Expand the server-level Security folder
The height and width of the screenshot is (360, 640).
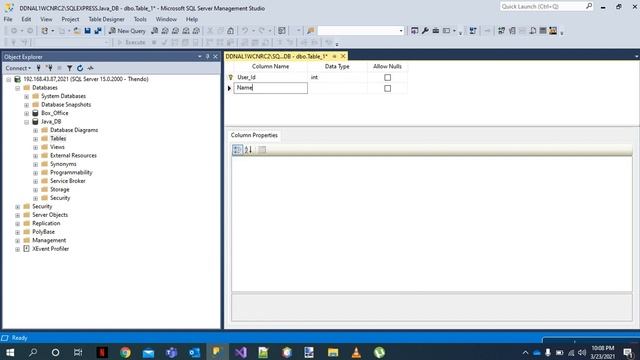[x=18, y=207]
